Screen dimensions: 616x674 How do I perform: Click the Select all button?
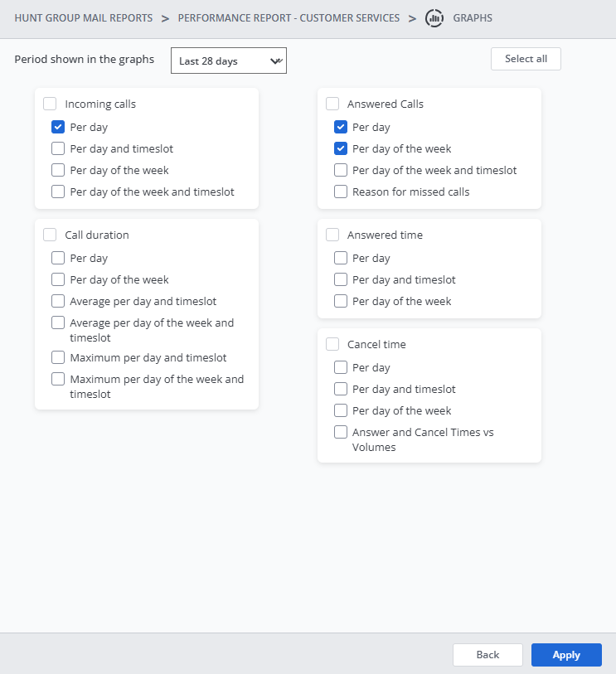(x=526, y=59)
